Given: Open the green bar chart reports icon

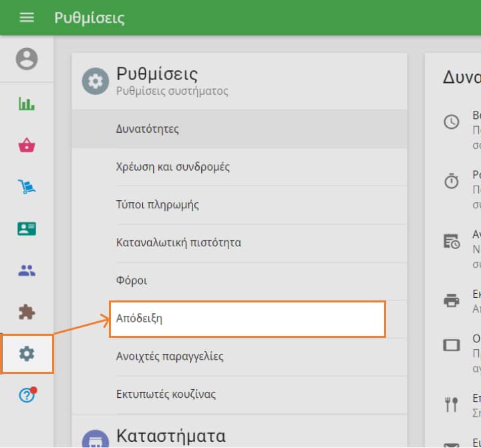Looking at the screenshot, I should coord(27,103).
